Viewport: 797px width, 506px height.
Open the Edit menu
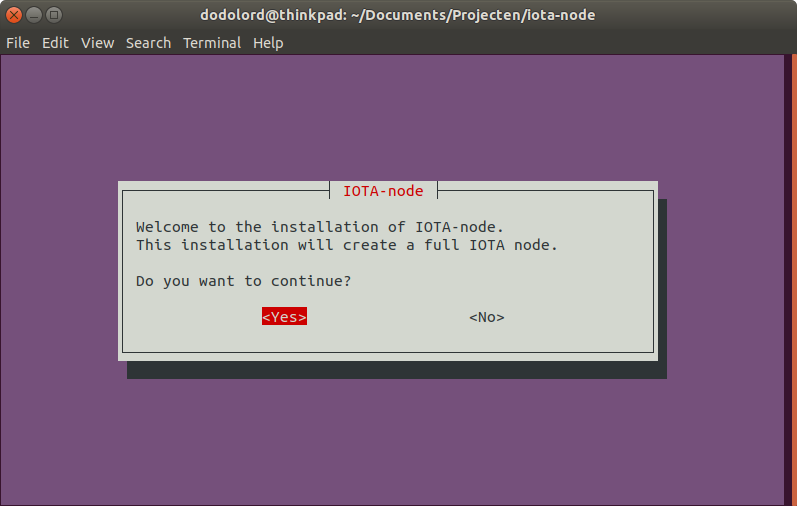[55, 43]
